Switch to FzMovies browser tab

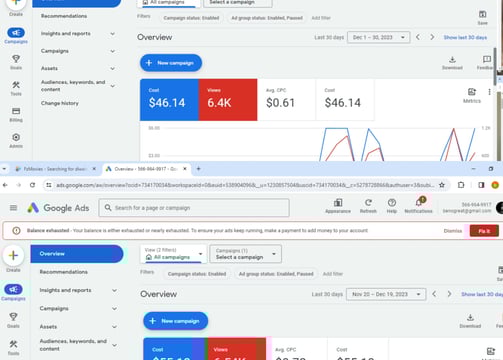point(55,169)
